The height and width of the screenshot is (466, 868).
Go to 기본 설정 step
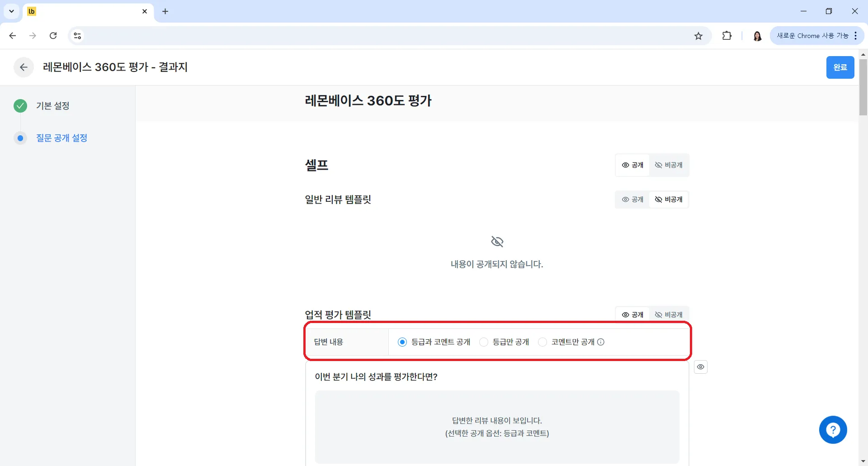pyautogui.click(x=53, y=106)
